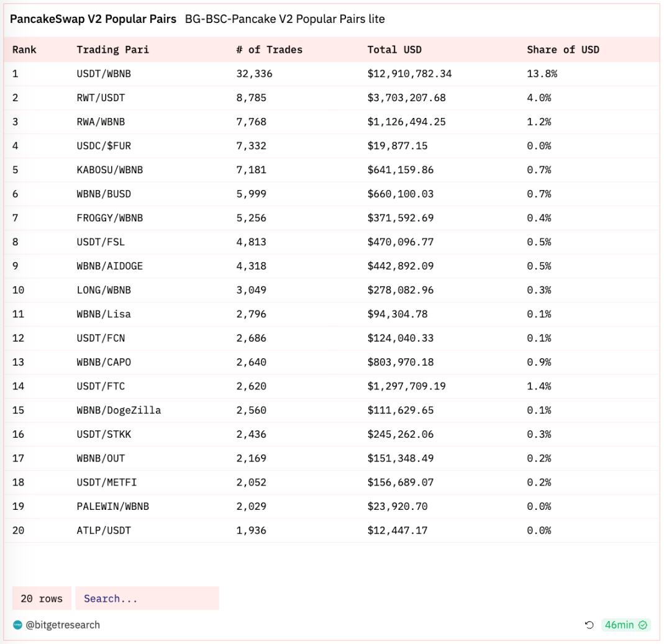Open the BG-BSC-Pancake V2 Popular Pairs lite query
Viewport: 664px width, 644px height.
[285, 19]
